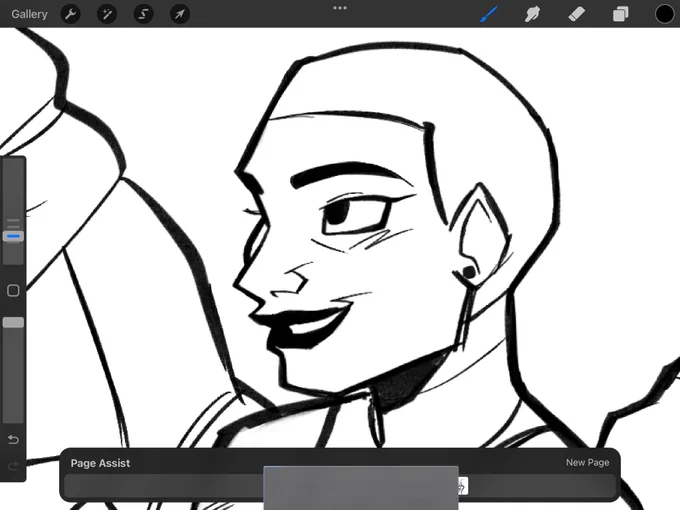Click the Page Assist title
This screenshot has width=680, height=510.
click(100, 463)
